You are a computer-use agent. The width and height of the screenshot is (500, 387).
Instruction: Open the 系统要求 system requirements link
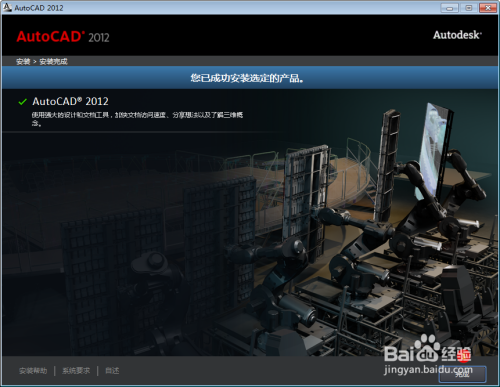click(76, 371)
